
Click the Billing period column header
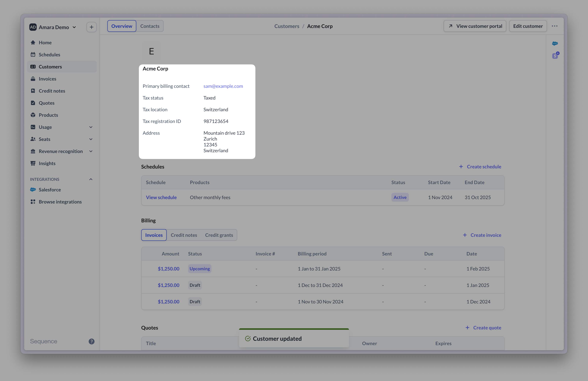click(312, 253)
